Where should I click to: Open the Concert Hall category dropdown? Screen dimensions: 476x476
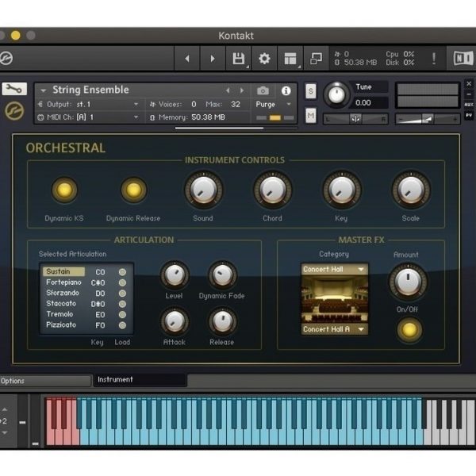334,269
